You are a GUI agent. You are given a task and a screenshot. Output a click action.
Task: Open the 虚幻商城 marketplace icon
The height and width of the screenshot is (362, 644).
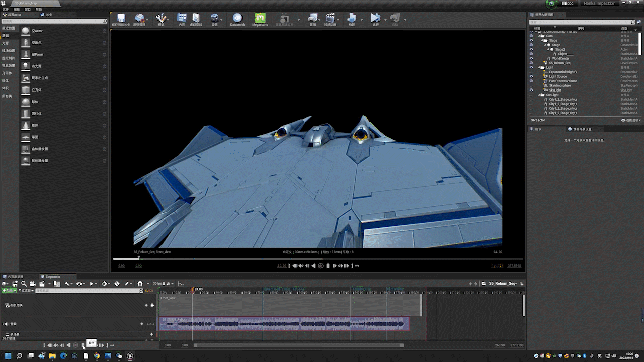point(196,18)
